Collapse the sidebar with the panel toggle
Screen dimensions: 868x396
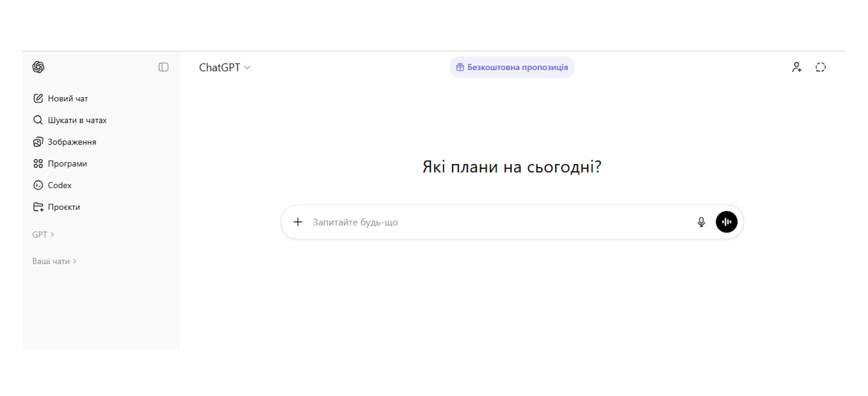(x=164, y=67)
